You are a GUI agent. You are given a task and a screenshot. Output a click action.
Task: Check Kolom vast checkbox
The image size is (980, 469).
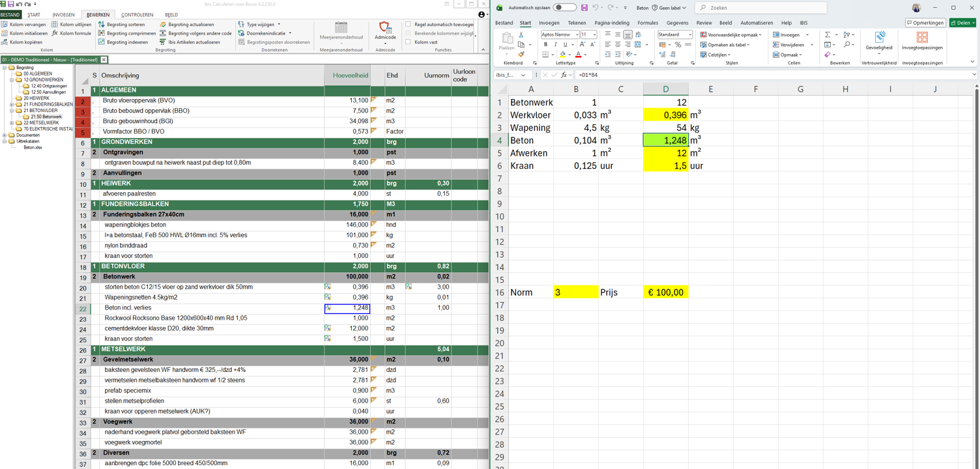tap(409, 42)
